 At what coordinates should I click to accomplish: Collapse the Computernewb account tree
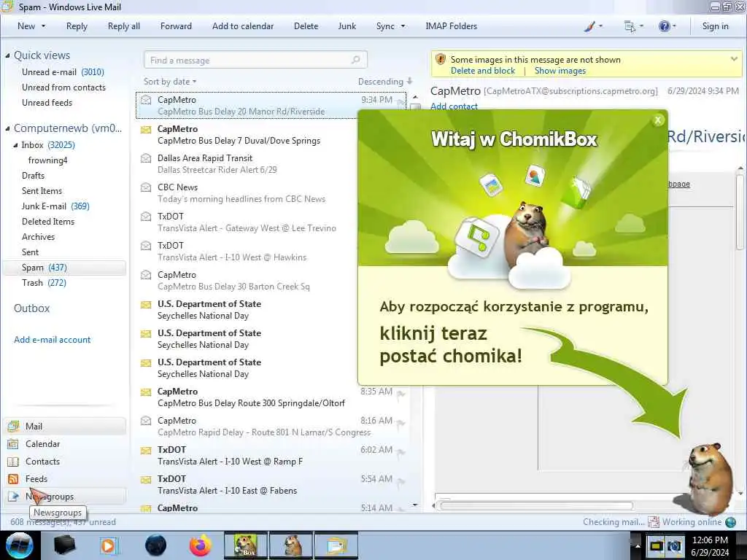pyautogui.click(x=7, y=128)
